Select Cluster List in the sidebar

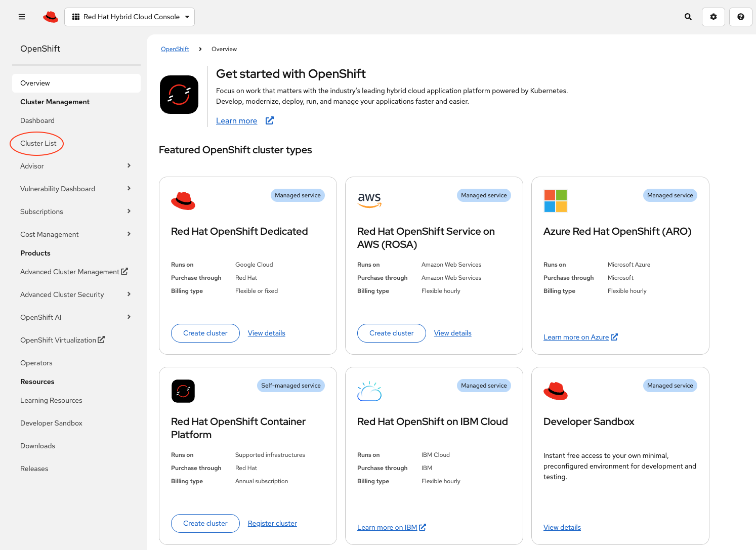38,143
